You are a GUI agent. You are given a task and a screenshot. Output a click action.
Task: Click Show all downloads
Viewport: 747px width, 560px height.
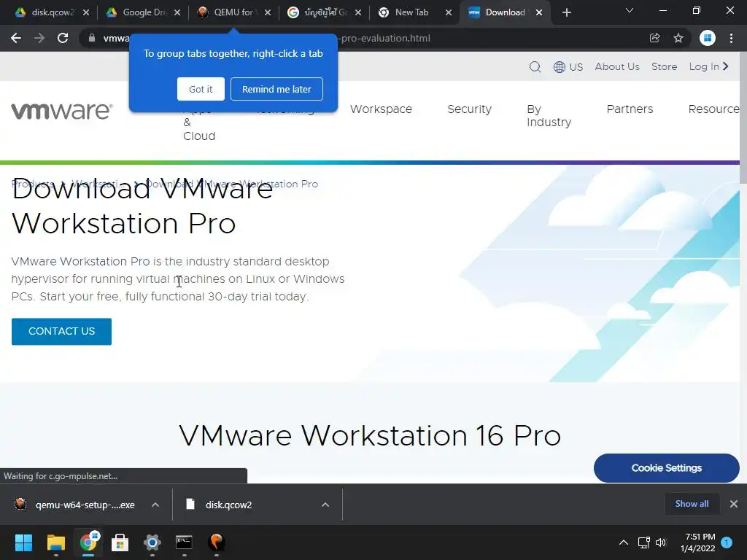(692, 504)
